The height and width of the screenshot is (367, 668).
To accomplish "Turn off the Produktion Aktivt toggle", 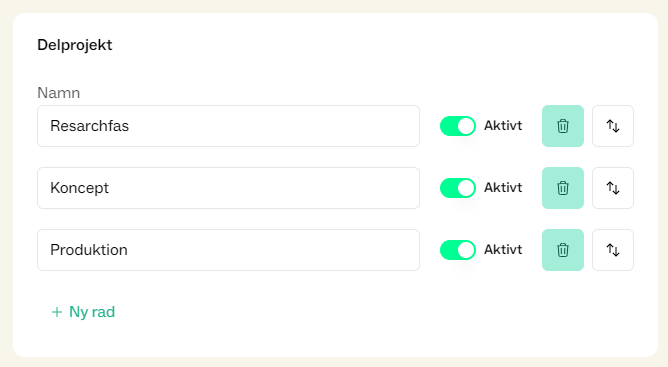I will (458, 250).
